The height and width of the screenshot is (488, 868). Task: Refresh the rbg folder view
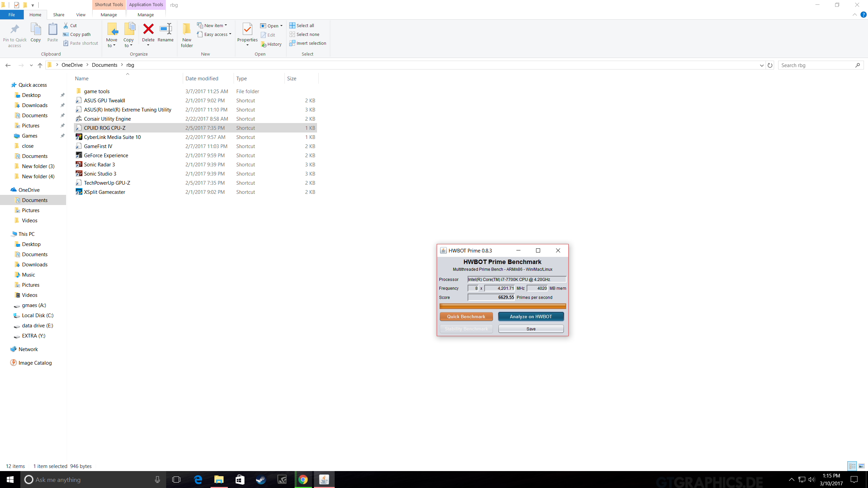pyautogui.click(x=770, y=65)
